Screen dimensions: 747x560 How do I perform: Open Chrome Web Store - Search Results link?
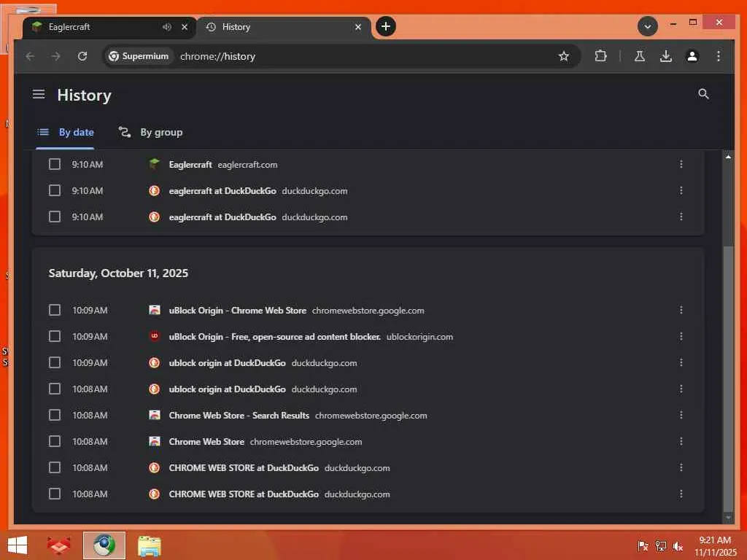point(239,415)
